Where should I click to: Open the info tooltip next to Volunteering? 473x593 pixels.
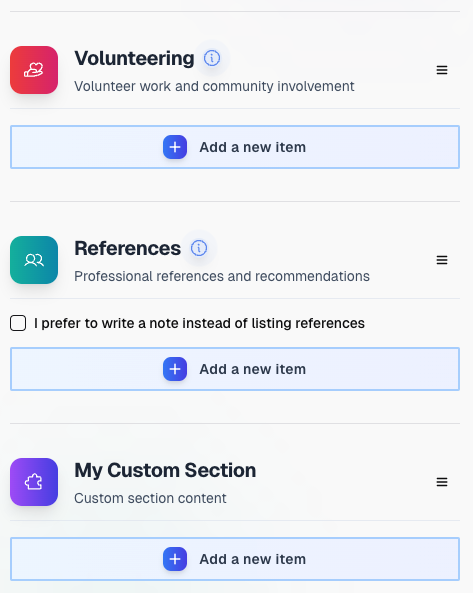pyautogui.click(x=212, y=58)
